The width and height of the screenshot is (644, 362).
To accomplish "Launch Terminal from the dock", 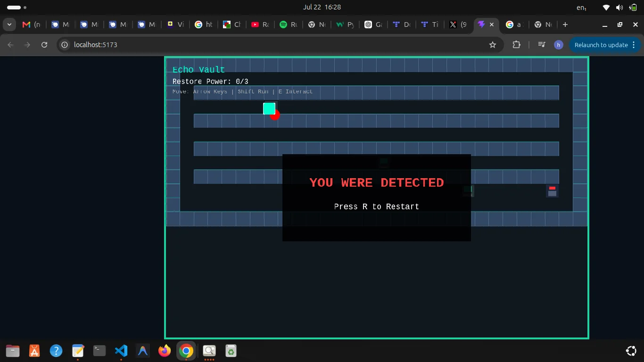I will tap(99, 351).
